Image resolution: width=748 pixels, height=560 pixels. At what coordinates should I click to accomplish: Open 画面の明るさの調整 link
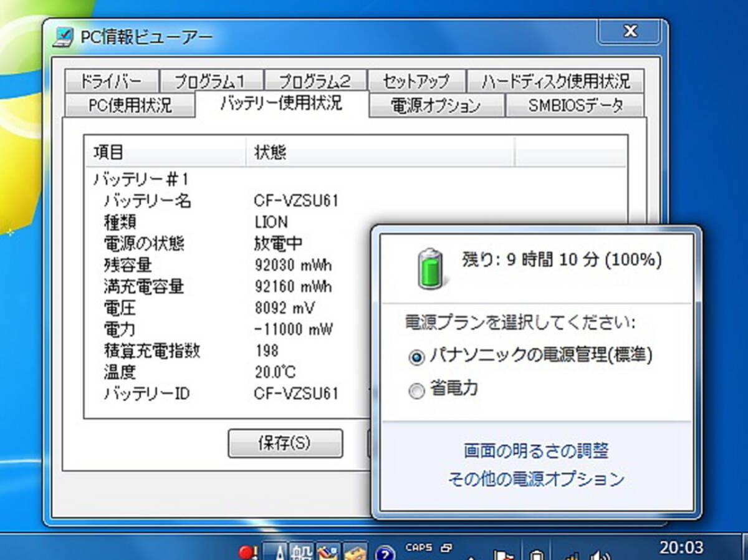tap(536, 450)
